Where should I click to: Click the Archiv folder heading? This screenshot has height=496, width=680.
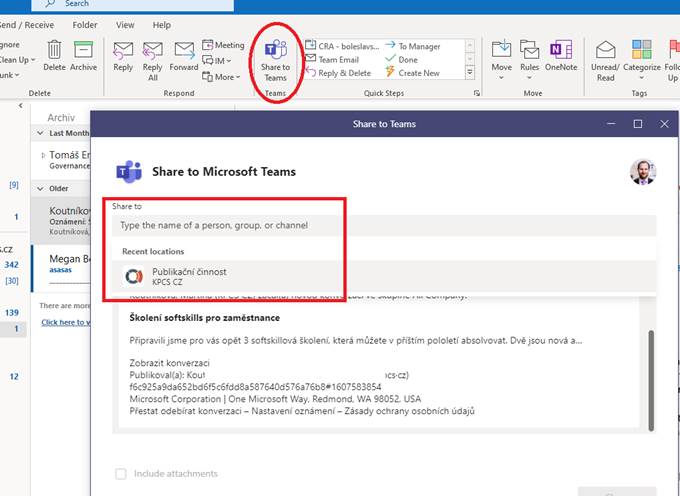pyautogui.click(x=61, y=117)
